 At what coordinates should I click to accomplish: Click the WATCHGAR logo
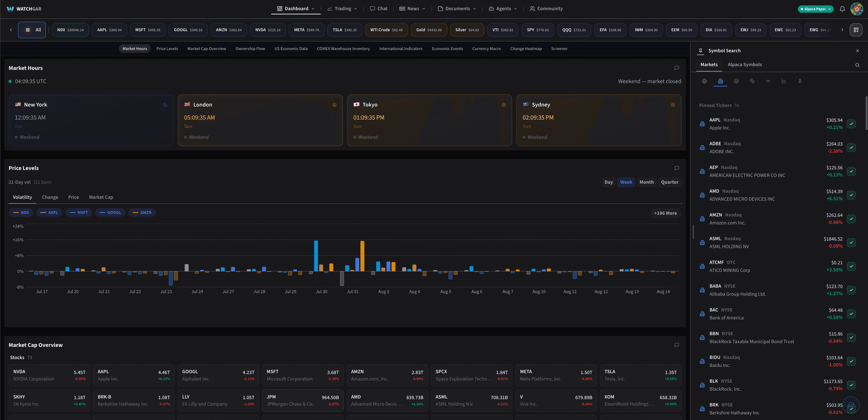[24, 9]
